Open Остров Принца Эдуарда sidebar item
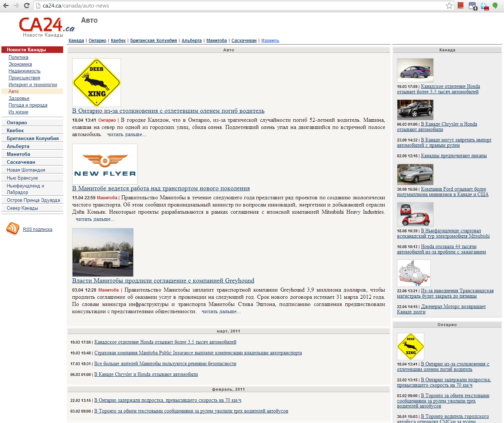Viewport: 504px width, 423px height. coord(33,200)
